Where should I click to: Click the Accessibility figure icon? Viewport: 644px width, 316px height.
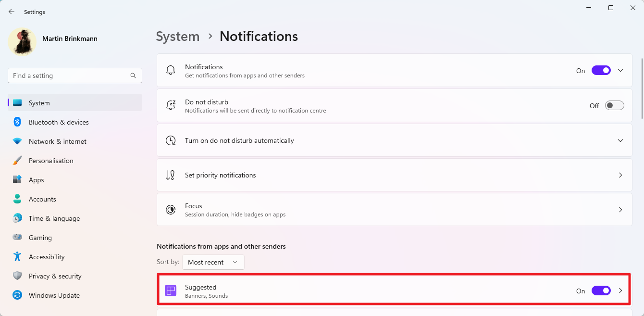[x=17, y=257]
